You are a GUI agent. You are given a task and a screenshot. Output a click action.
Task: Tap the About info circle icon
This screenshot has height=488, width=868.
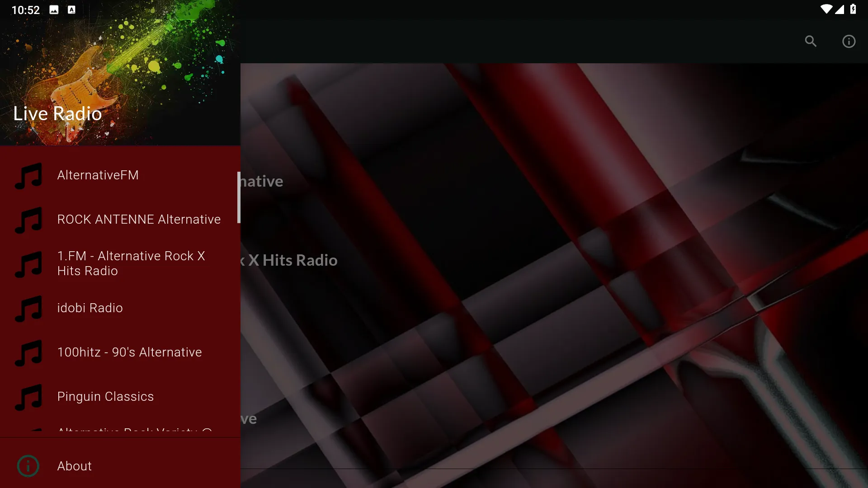click(28, 466)
